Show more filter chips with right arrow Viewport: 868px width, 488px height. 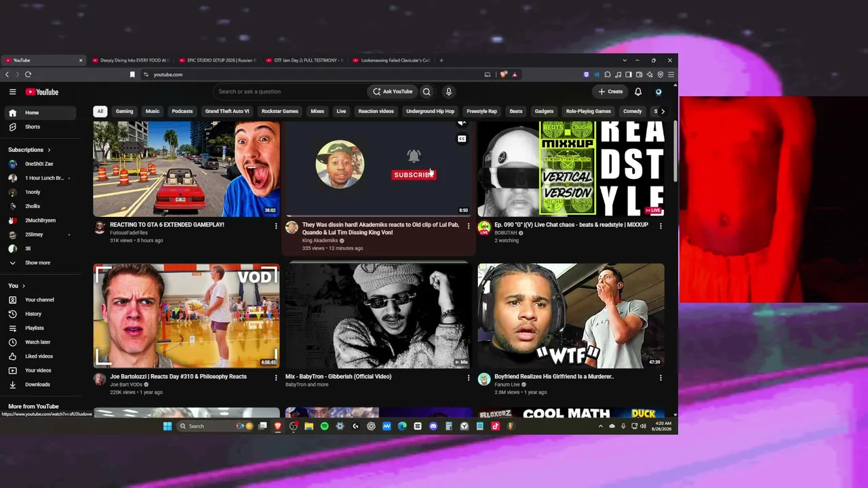pos(663,111)
